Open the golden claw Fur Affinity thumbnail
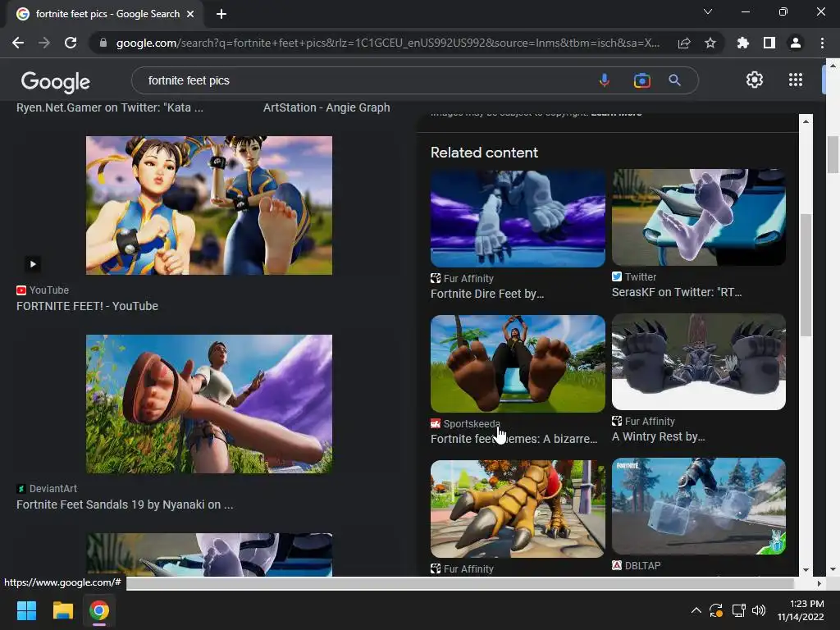The image size is (840, 630). (x=518, y=509)
